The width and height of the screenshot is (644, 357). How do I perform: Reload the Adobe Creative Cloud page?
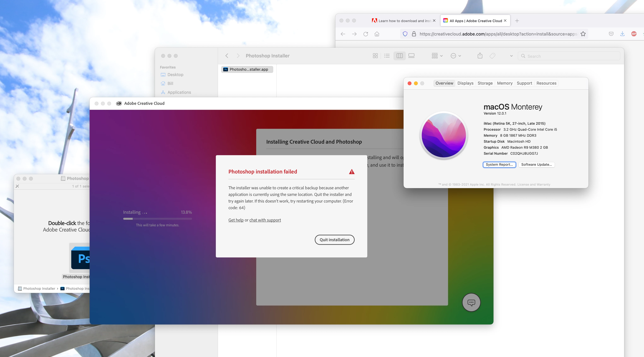click(366, 34)
